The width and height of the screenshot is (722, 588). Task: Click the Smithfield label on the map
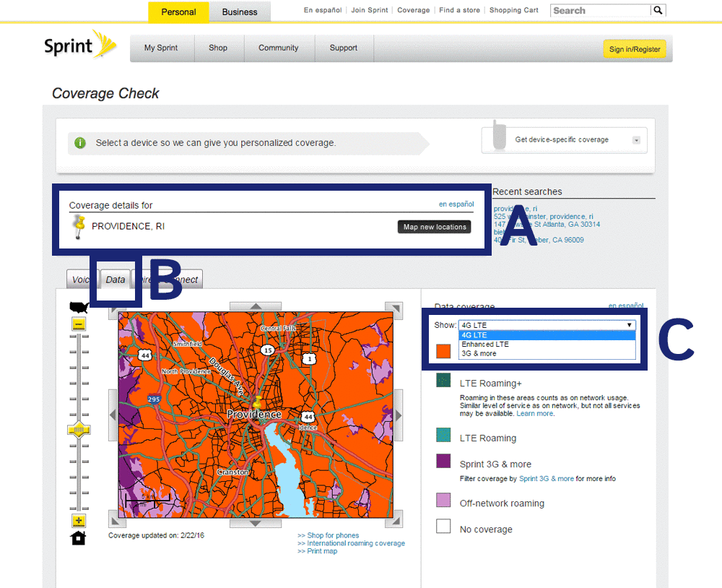coord(188,344)
